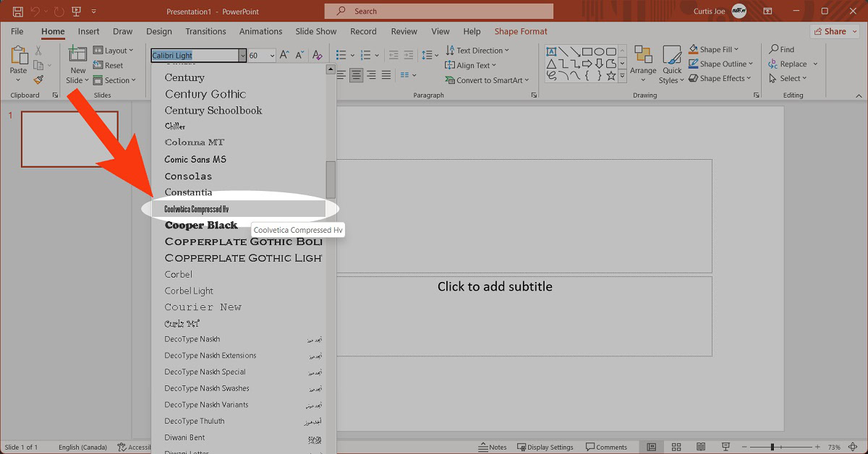
Task: Insert a text box from shapes gallery
Action: click(551, 51)
